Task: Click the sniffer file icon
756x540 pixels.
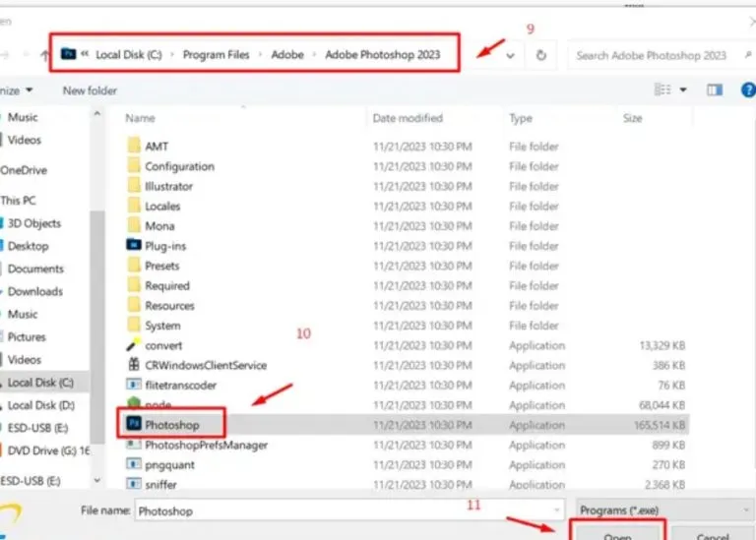Action: [134, 483]
